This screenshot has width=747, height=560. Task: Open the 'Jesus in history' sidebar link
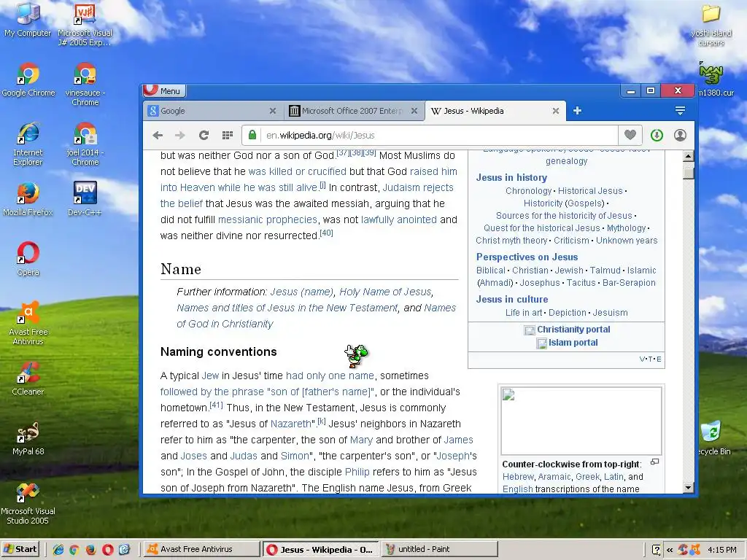(511, 178)
